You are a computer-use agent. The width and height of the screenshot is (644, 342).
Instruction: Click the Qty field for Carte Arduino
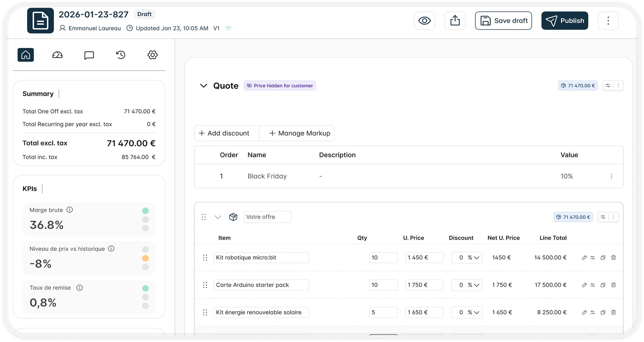click(383, 285)
